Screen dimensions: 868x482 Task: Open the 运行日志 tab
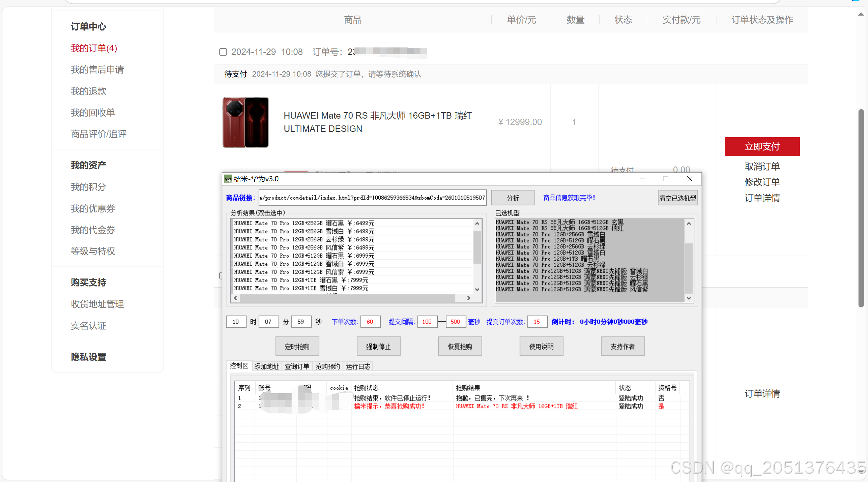click(x=358, y=366)
